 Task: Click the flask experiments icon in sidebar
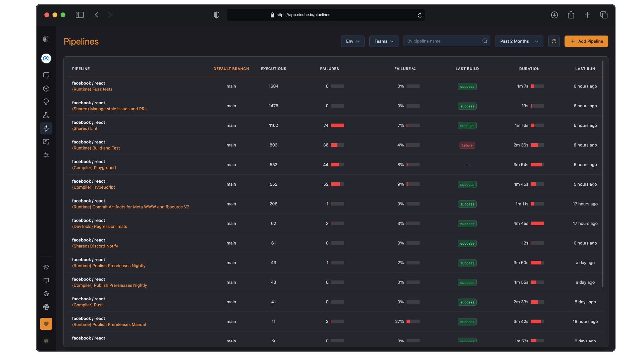pos(46,115)
